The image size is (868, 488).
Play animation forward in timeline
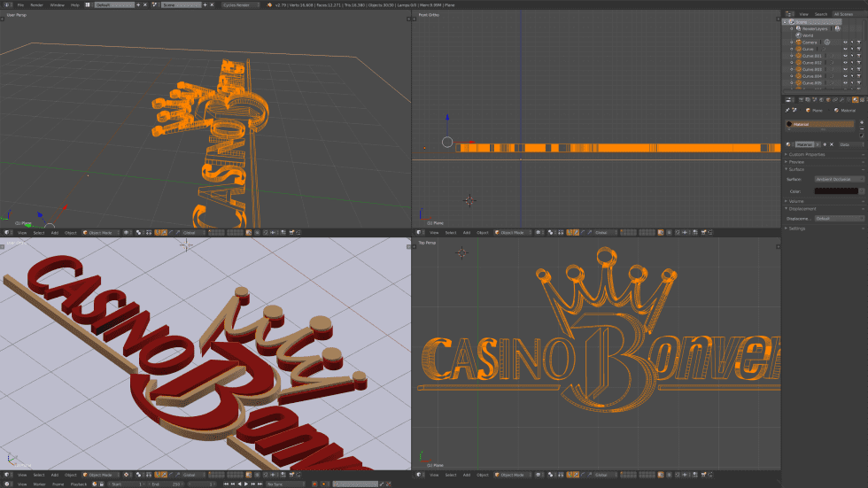(x=246, y=484)
